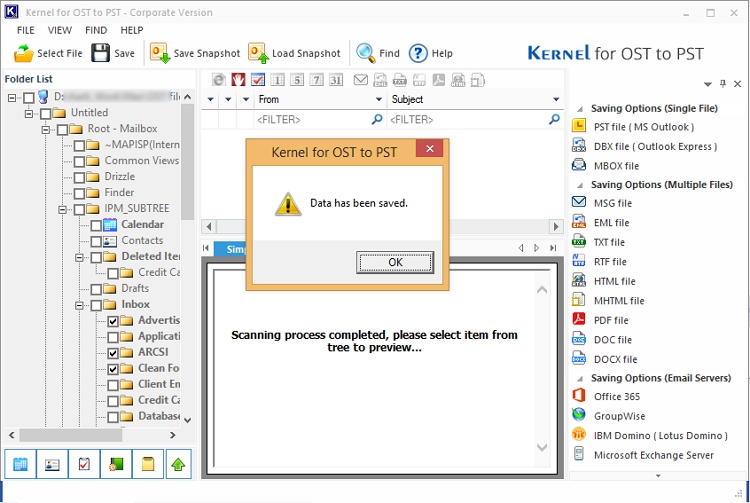Open calendar view button at bottom left

[x=20, y=464]
